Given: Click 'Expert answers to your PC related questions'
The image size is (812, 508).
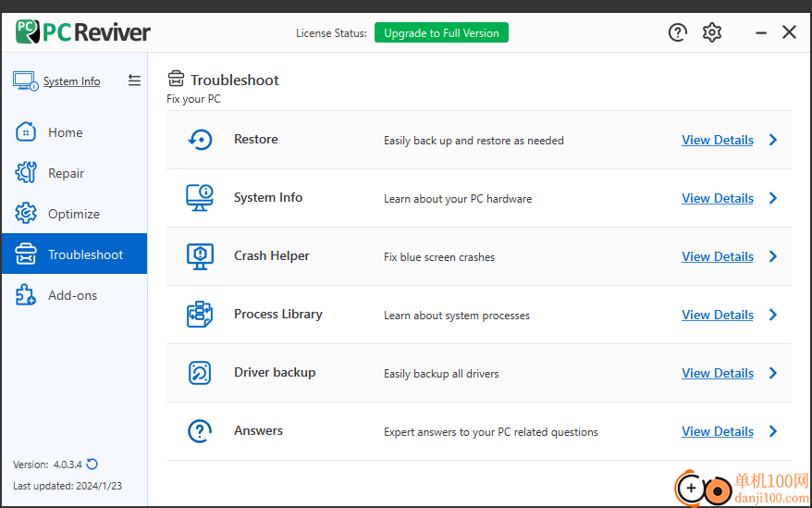Looking at the screenshot, I should coord(491,432).
